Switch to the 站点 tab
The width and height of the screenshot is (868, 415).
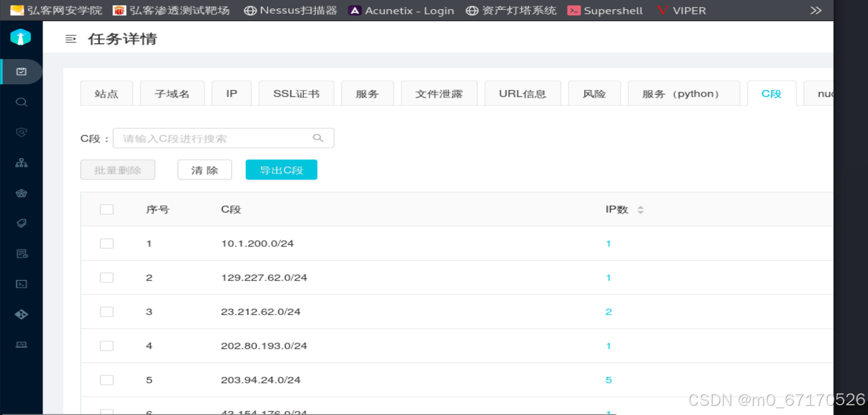click(106, 93)
